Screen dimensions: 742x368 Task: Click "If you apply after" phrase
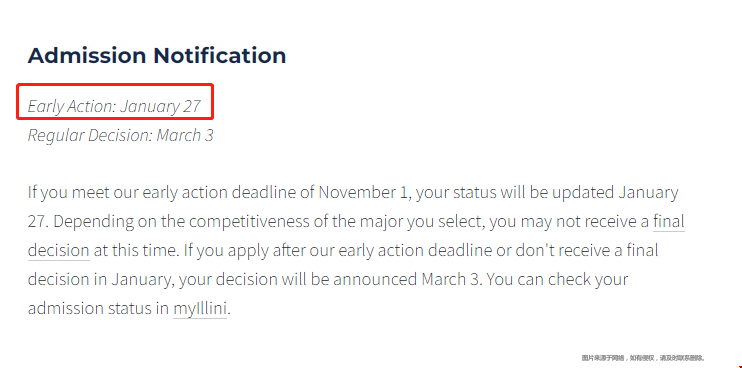[244, 250]
